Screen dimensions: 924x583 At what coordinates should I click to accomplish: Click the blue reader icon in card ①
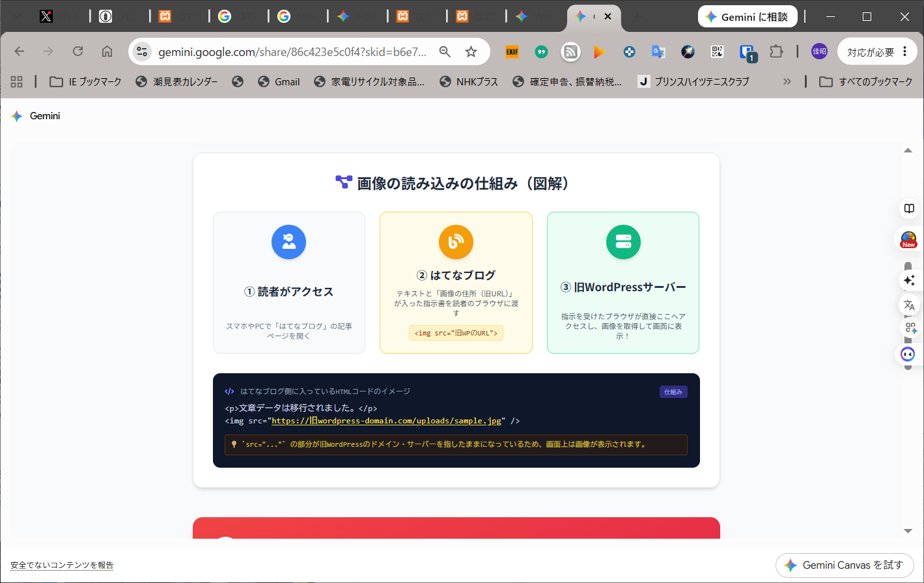(x=289, y=242)
